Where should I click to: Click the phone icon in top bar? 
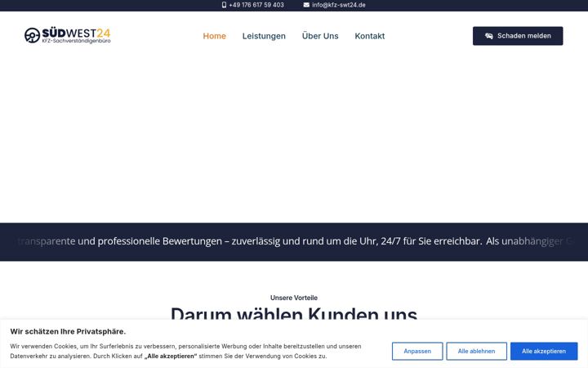point(224,5)
